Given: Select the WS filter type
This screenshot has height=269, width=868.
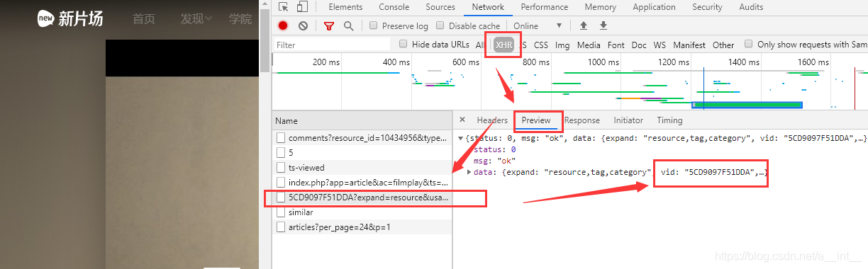Looking at the screenshot, I should point(660,45).
